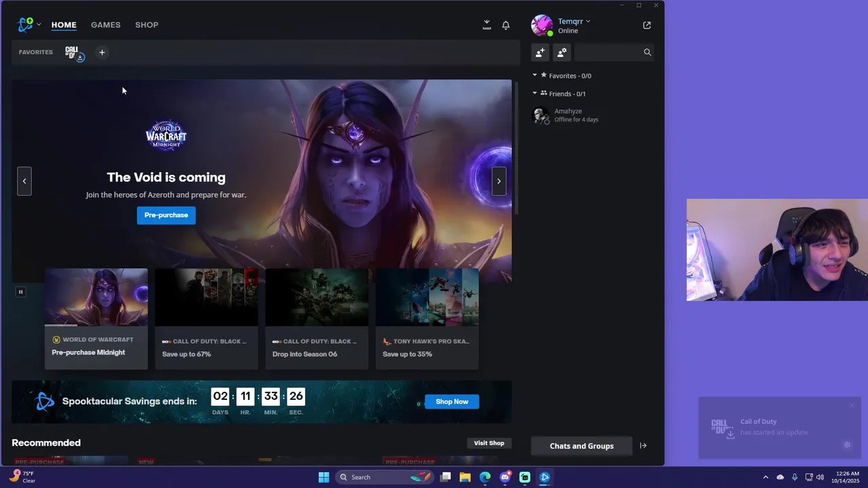This screenshot has height=488, width=868.
Task: Collapse the social panel with arrow icon
Action: tap(643, 446)
